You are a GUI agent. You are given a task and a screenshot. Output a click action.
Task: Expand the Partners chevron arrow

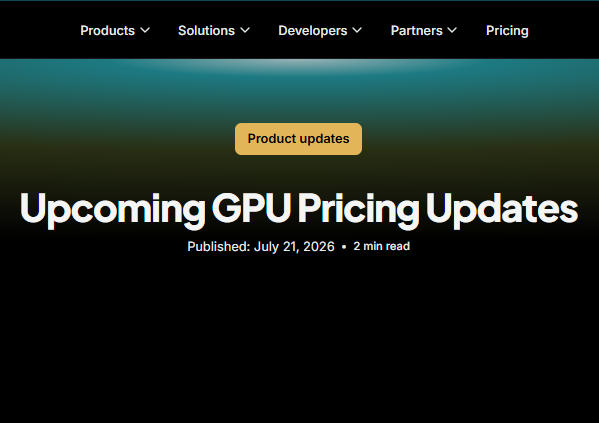tap(452, 30)
